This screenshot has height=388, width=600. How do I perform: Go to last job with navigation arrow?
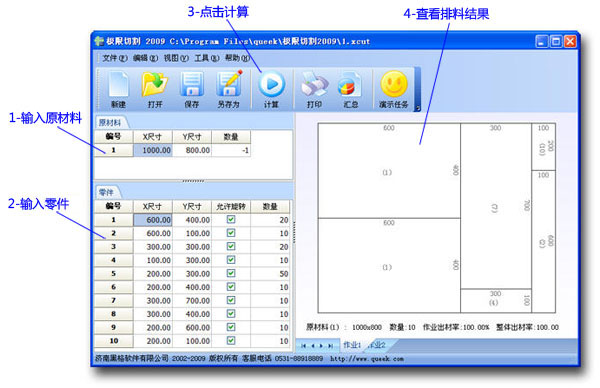click(x=330, y=346)
